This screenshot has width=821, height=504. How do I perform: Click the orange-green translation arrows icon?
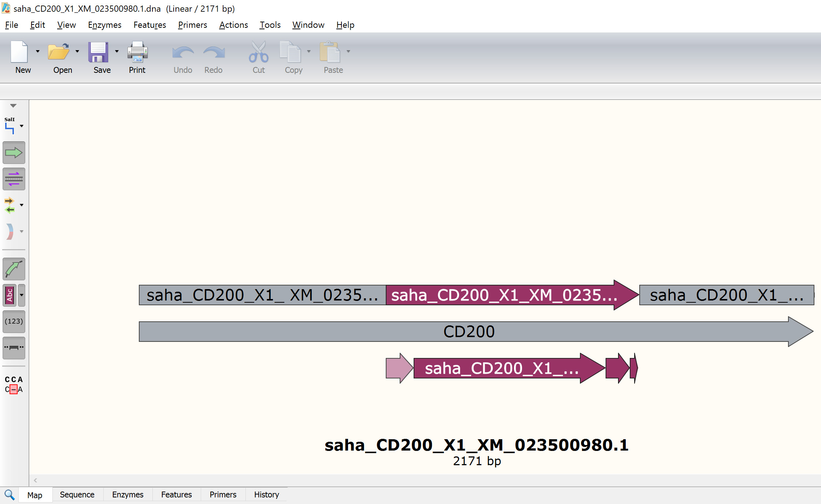pyautogui.click(x=10, y=205)
